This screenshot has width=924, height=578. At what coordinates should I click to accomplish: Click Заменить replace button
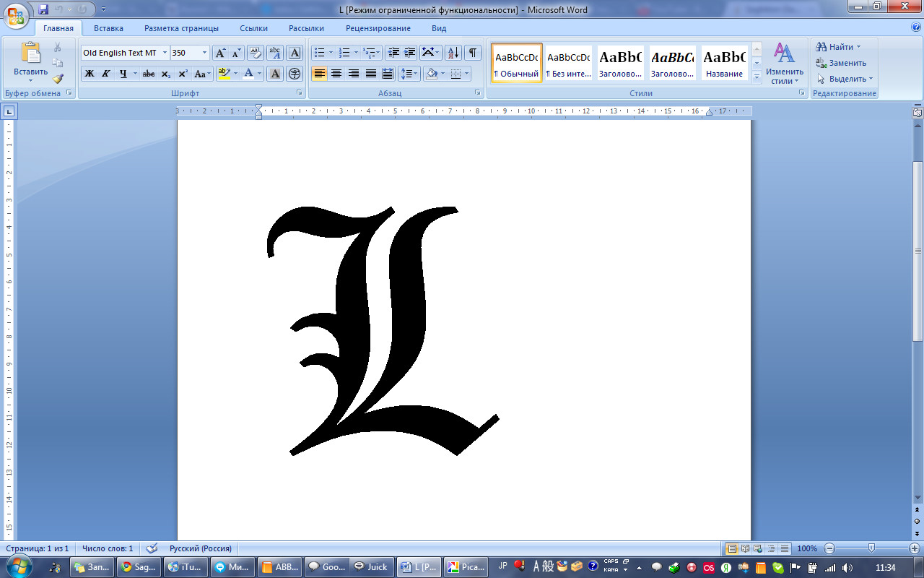[x=841, y=63]
